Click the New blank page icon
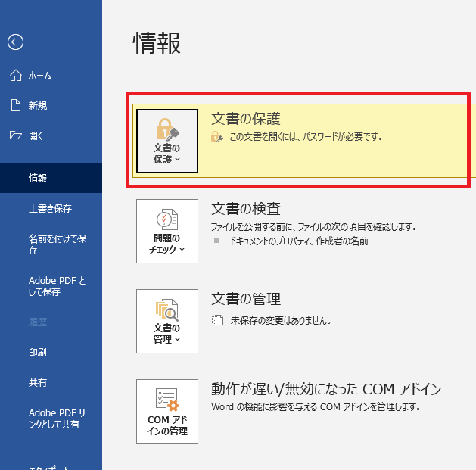The width and height of the screenshot is (476, 470). coord(16,105)
